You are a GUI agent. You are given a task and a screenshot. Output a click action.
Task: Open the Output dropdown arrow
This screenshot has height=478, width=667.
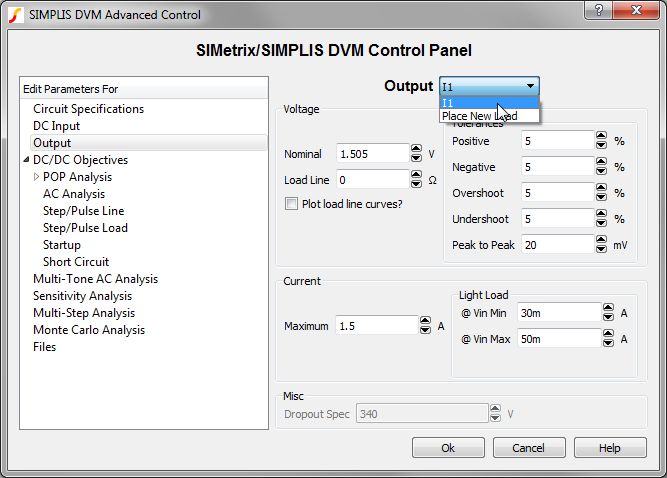coord(531,87)
